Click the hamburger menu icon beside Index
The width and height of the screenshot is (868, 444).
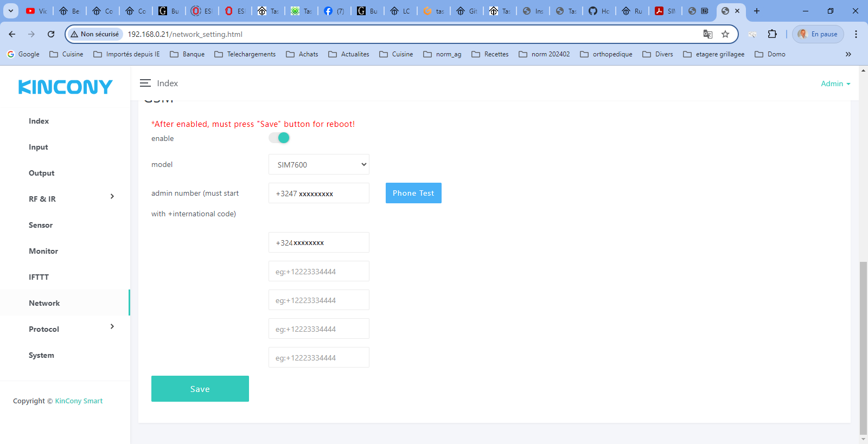[x=145, y=83]
